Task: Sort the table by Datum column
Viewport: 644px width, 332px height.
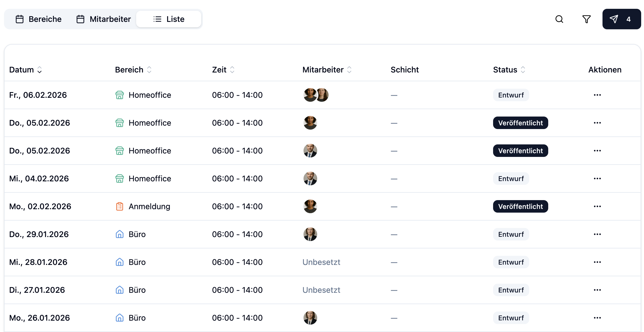Action: [26, 70]
